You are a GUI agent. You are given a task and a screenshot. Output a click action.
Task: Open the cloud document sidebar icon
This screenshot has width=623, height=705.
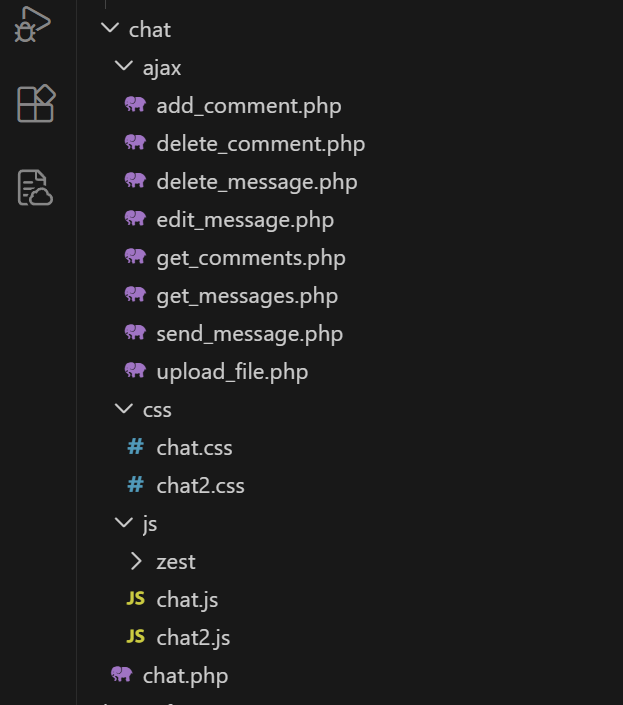(35, 187)
